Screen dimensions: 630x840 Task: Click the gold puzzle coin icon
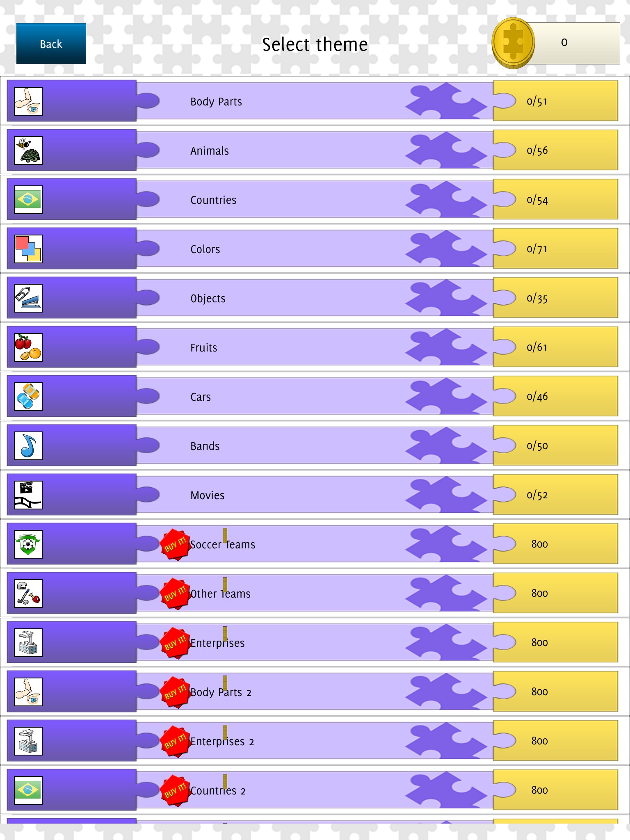513,43
